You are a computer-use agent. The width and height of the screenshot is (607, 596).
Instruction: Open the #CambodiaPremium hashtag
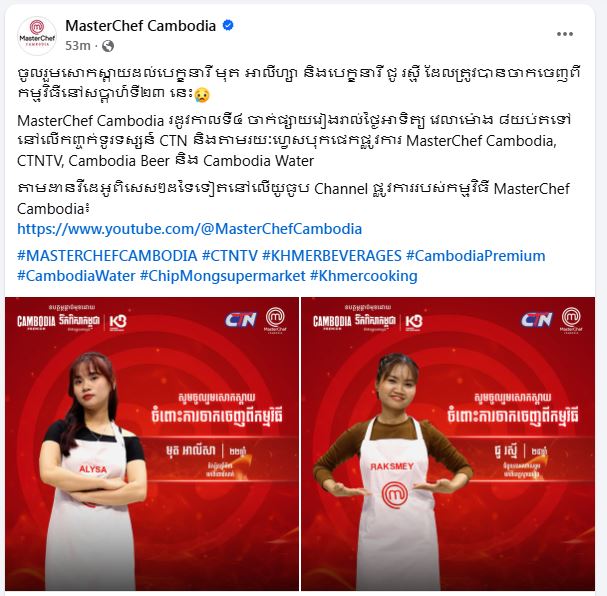coord(476,256)
